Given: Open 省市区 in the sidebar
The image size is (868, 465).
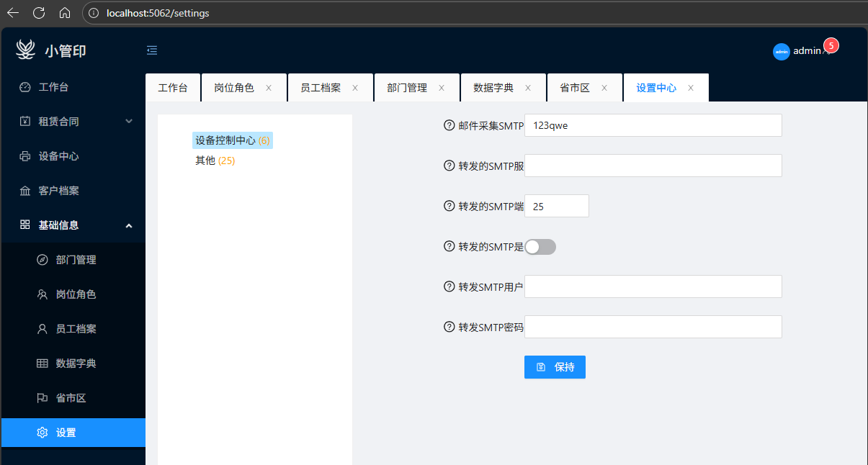Looking at the screenshot, I should tap(73, 398).
